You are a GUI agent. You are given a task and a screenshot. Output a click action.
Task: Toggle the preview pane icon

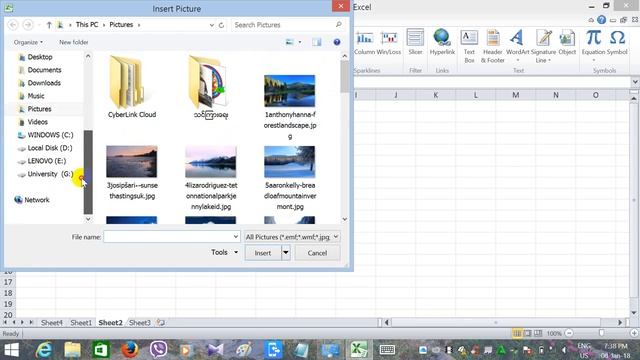point(317,42)
